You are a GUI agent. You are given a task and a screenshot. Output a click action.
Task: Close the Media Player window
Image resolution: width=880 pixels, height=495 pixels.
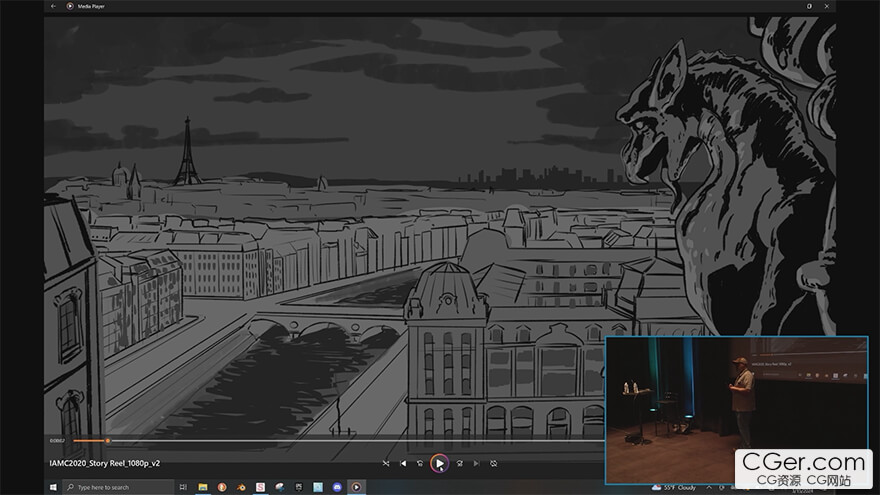pyautogui.click(x=827, y=6)
